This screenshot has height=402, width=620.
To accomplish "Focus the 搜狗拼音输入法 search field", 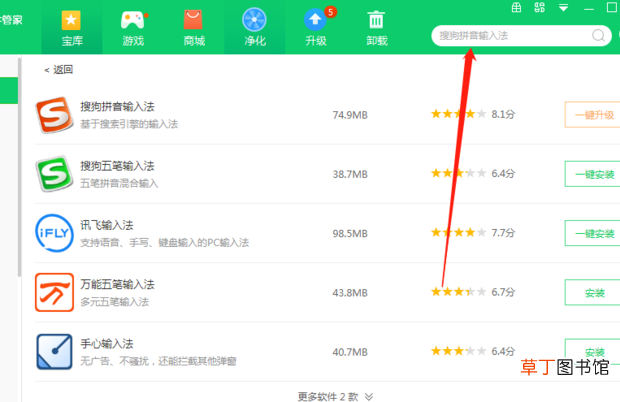I will click(521, 36).
